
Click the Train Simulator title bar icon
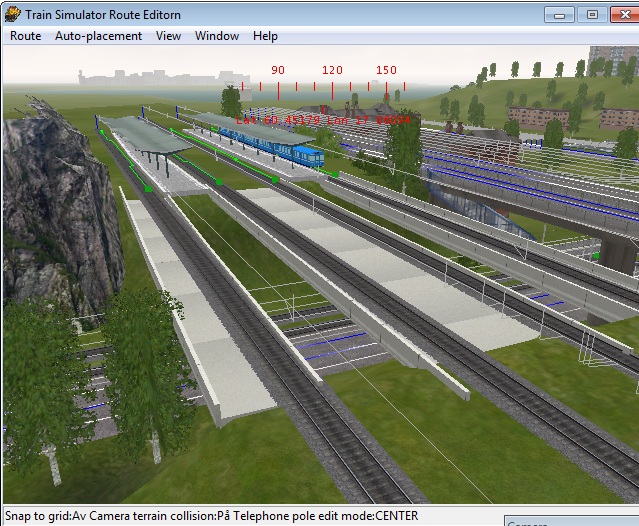click(13, 14)
